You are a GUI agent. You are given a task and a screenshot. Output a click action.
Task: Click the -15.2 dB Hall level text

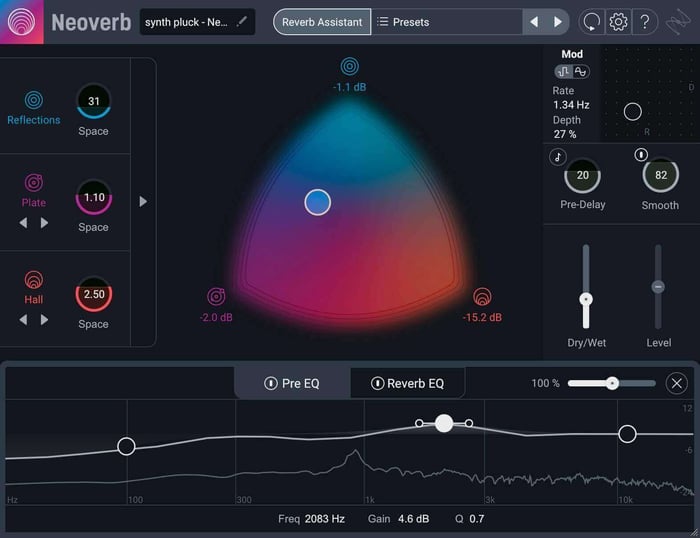(482, 317)
